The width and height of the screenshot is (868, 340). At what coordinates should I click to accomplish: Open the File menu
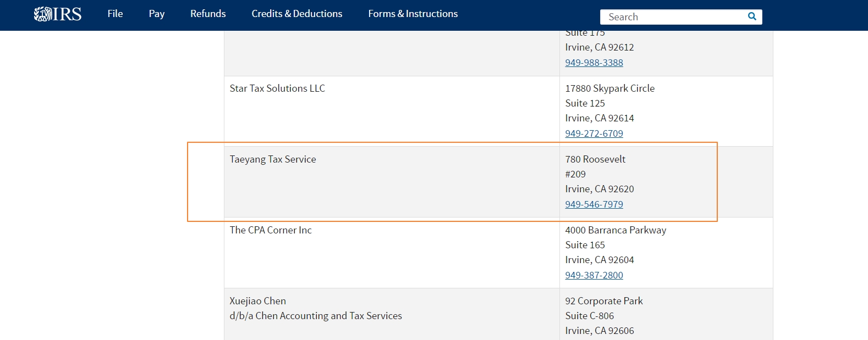115,14
